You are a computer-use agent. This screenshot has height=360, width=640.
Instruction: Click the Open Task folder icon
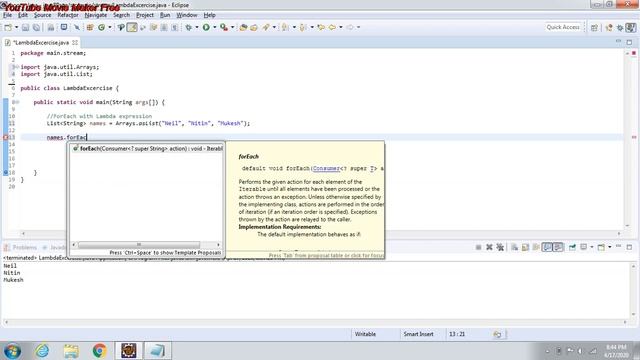254,27
